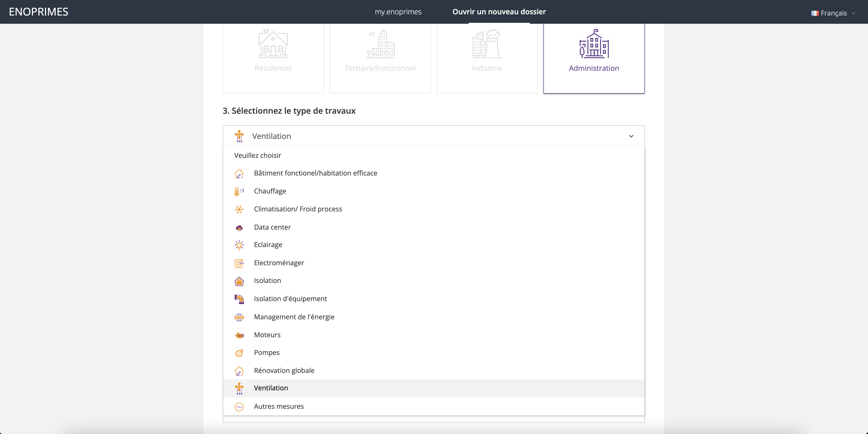Click the Eclairage light bulb icon
The image size is (868, 434).
239,245
